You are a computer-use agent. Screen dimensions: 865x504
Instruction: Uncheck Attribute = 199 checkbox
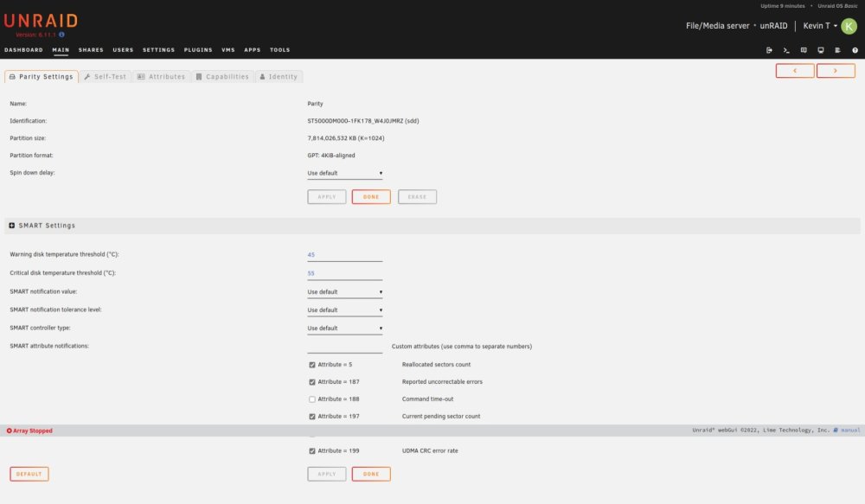[x=312, y=450]
